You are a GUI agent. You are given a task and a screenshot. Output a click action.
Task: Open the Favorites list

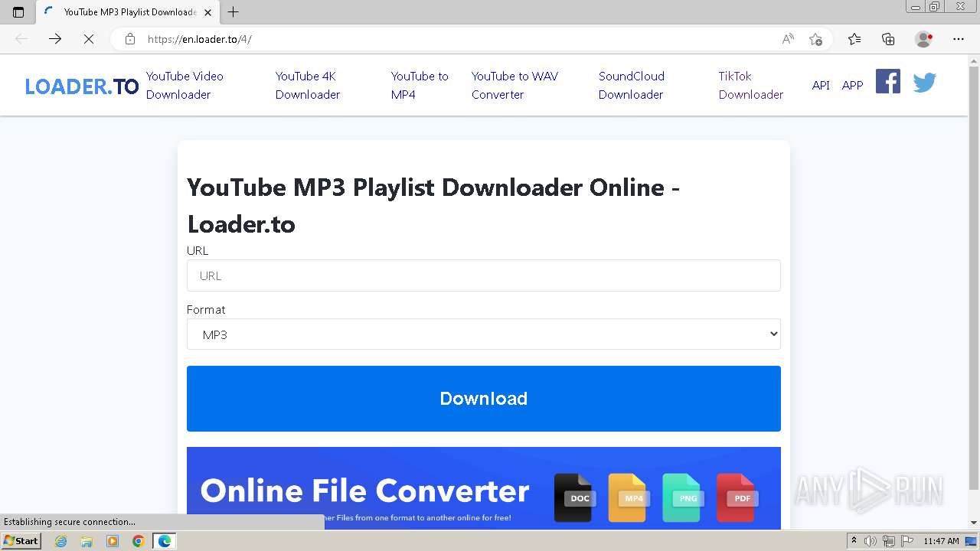854,39
